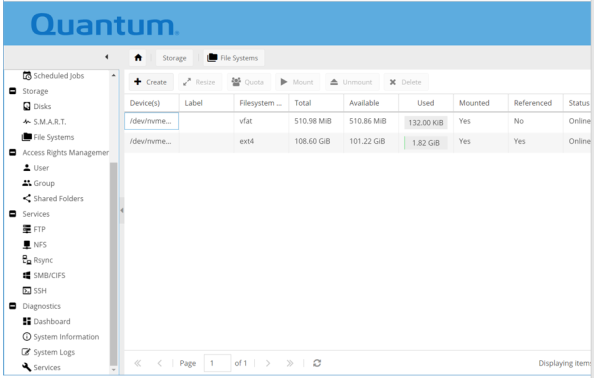594x378 pixels.
Task: Click the 1.82 GiB used bar
Action: (x=426, y=143)
